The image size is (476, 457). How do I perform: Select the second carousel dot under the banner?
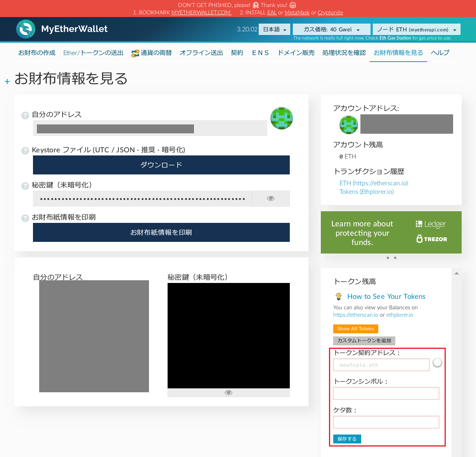(395, 258)
